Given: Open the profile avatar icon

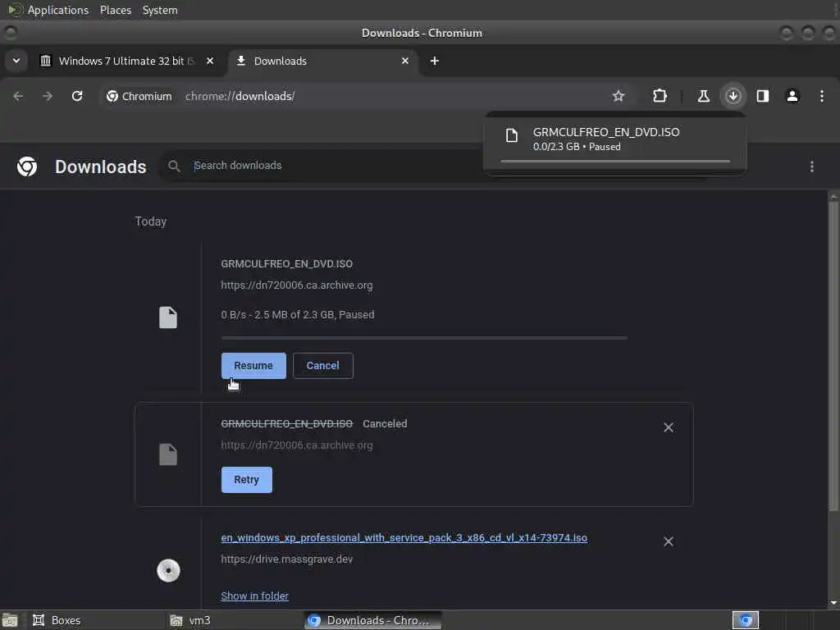Looking at the screenshot, I should click(792, 96).
